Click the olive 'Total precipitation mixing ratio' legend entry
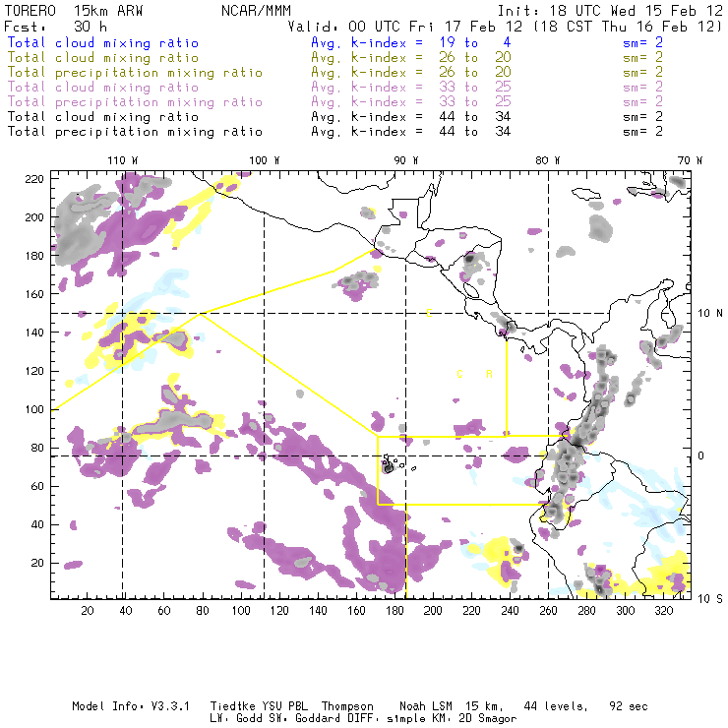The image size is (728, 728). click(x=135, y=73)
